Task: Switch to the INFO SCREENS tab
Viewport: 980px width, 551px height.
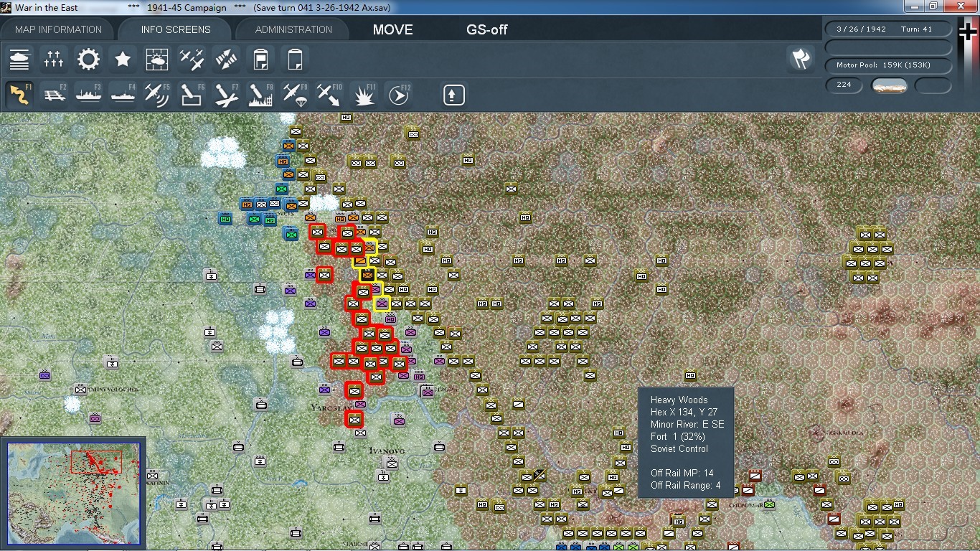Action: (x=176, y=29)
